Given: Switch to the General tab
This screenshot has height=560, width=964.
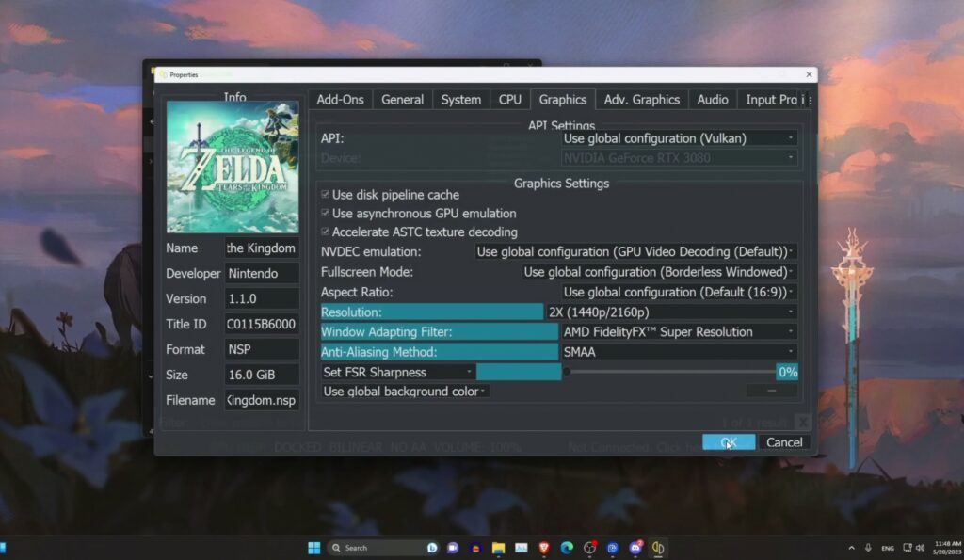Looking at the screenshot, I should (402, 100).
